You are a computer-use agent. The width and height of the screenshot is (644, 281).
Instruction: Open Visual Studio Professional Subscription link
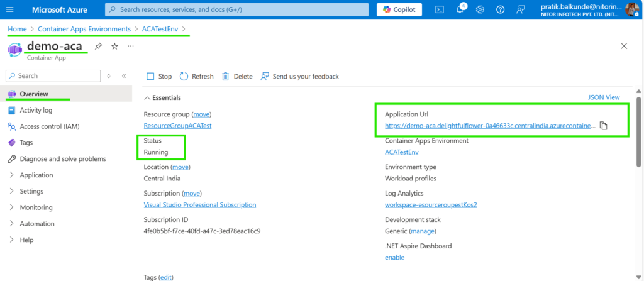tap(200, 204)
